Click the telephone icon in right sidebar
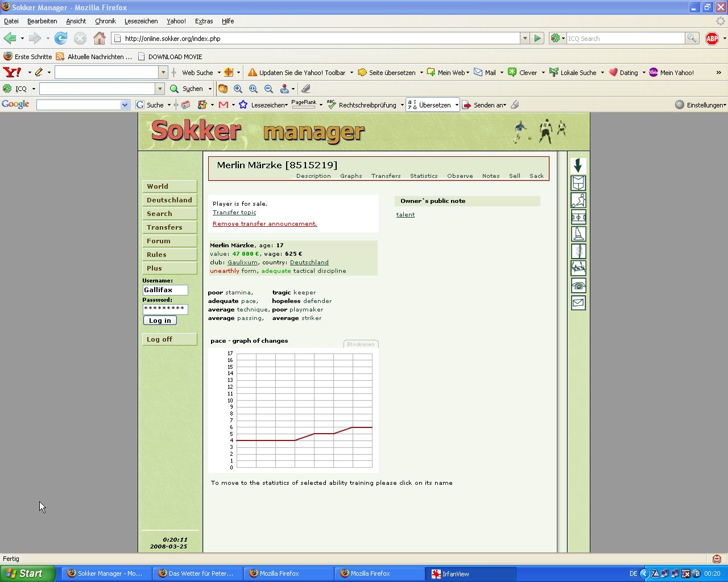The image size is (728, 582). pos(578,286)
